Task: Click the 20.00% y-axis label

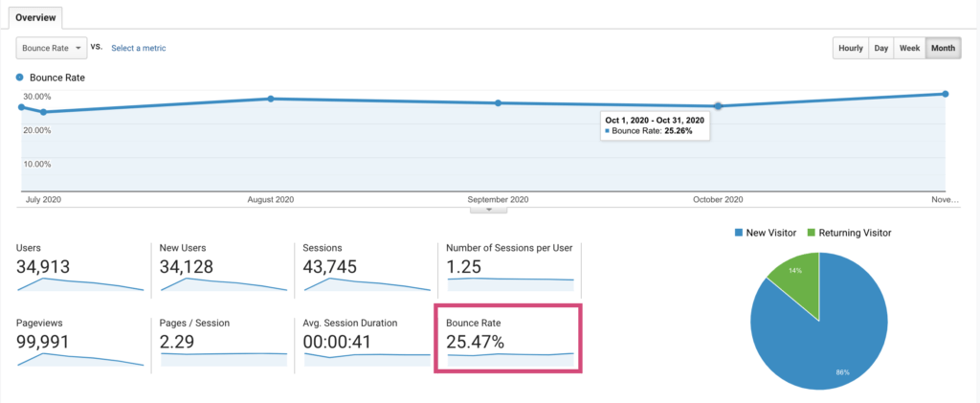Action: point(37,130)
